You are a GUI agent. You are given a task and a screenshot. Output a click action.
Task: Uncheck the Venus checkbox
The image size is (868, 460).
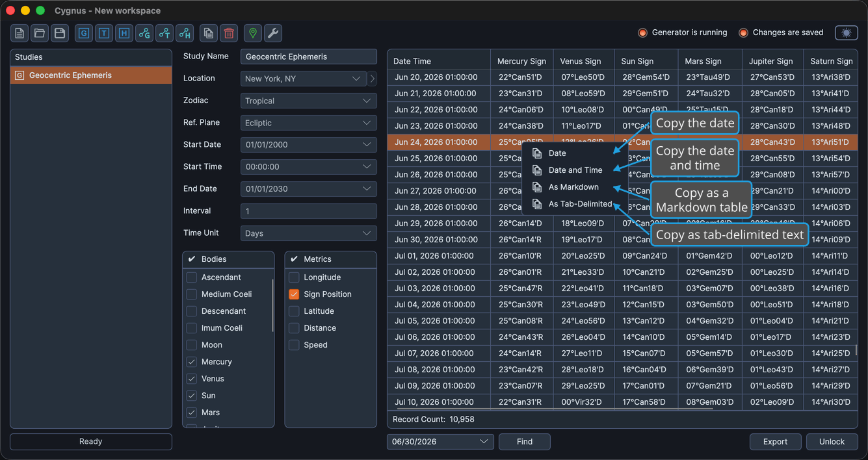coord(192,379)
